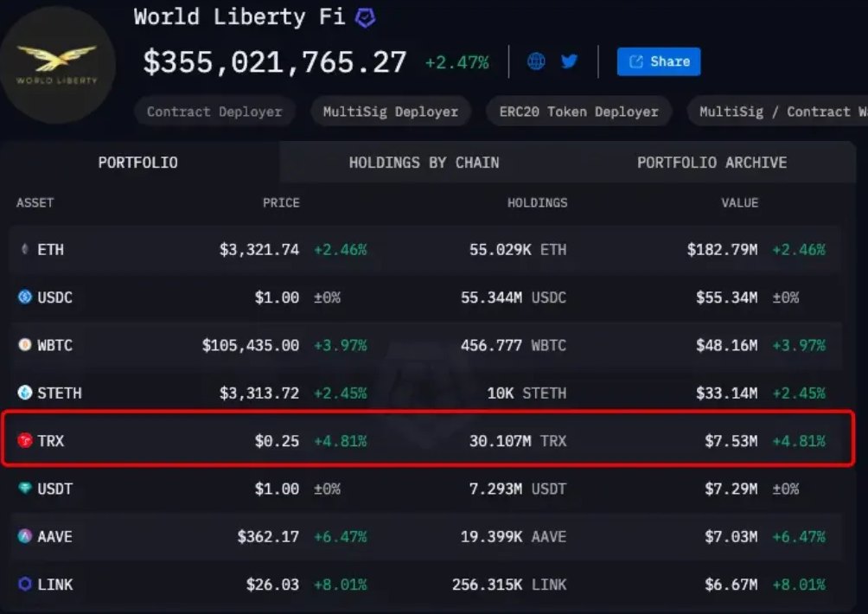Click the STETH token icon

point(25,393)
